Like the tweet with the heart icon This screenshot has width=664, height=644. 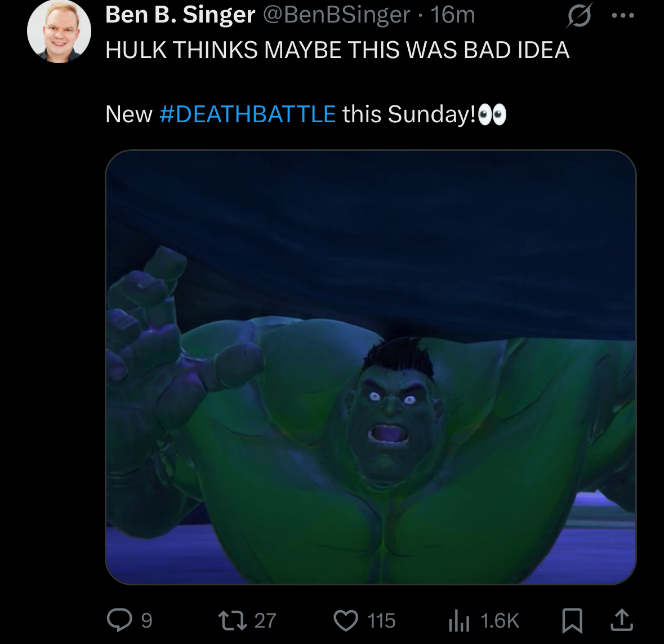[346, 621]
